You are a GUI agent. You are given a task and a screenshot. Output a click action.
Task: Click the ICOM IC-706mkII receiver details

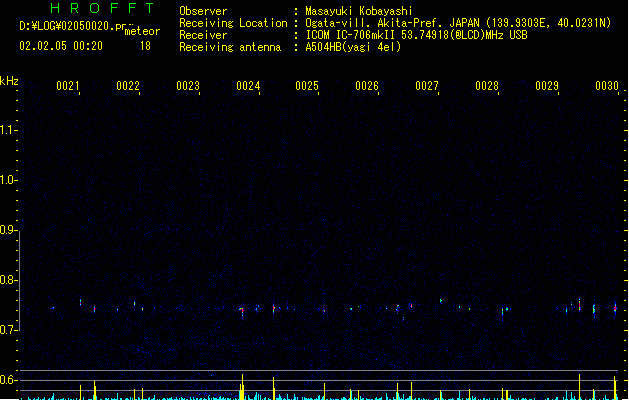tap(416, 35)
